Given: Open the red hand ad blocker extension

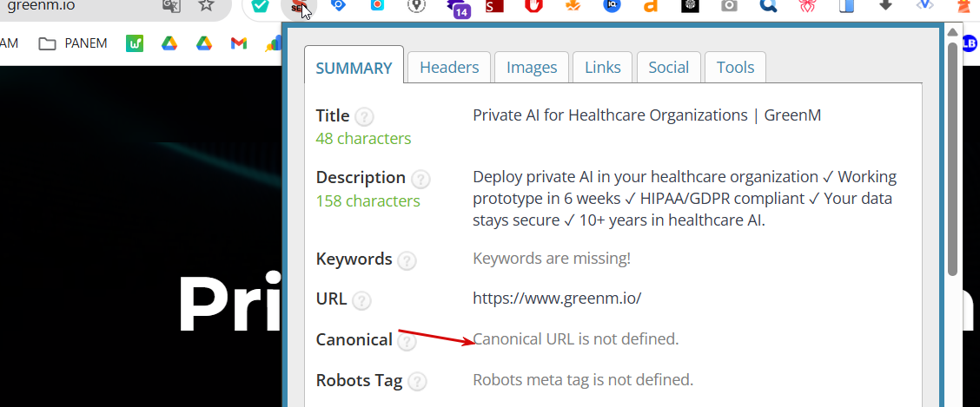Looking at the screenshot, I should (x=533, y=6).
